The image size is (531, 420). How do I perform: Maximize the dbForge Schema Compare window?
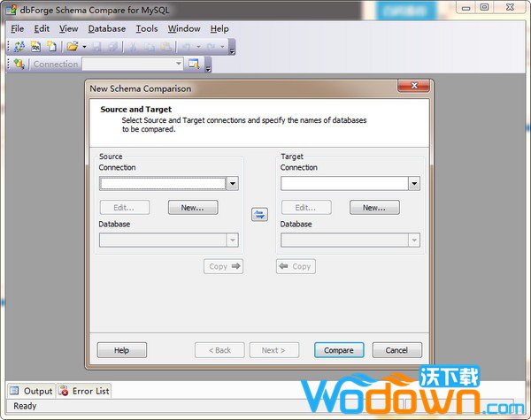point(485,7)
